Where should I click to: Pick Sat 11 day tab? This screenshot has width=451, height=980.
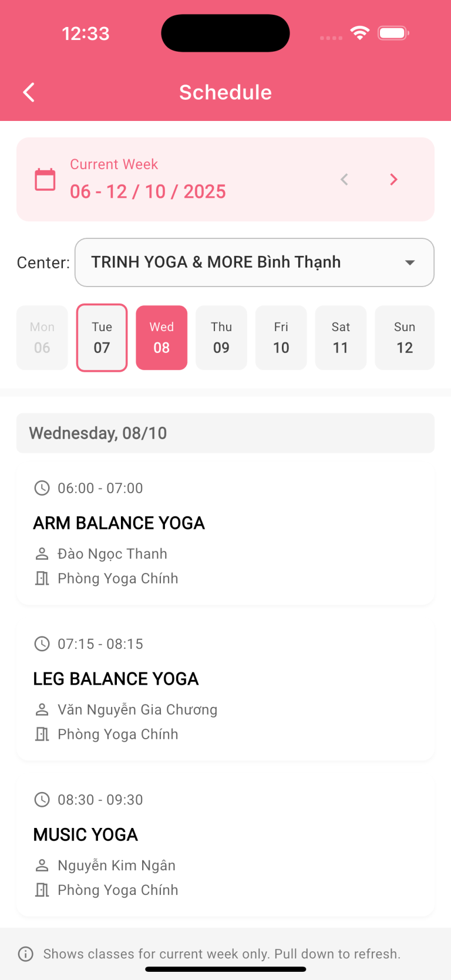(341, 338)
